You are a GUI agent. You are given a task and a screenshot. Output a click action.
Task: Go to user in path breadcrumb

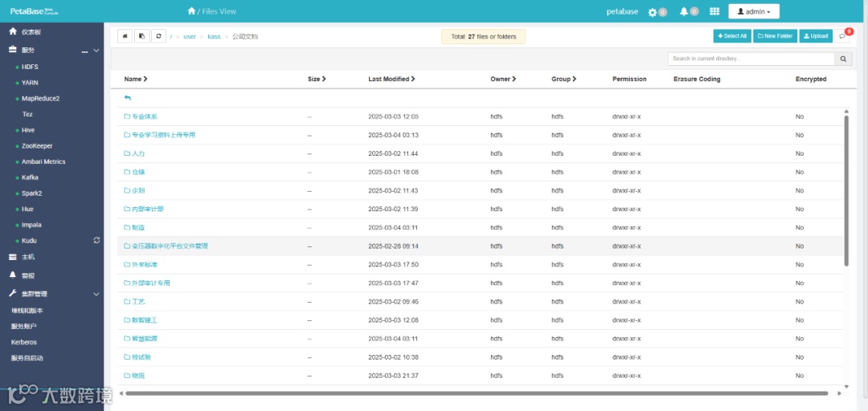click(x=190, y=36)
